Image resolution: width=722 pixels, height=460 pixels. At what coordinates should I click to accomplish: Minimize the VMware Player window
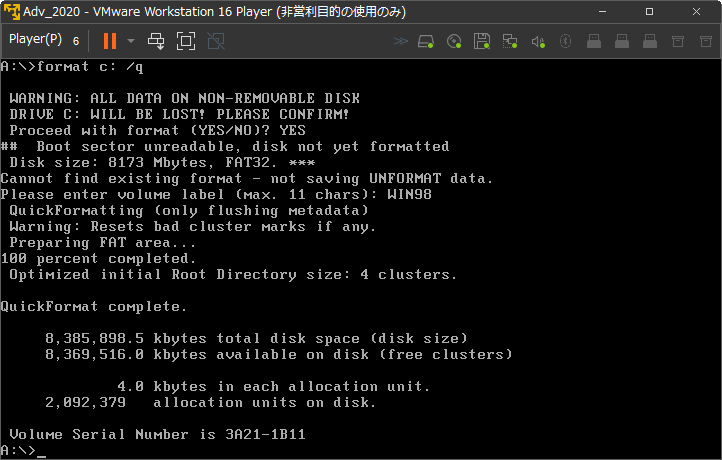[x=602, y=12]
